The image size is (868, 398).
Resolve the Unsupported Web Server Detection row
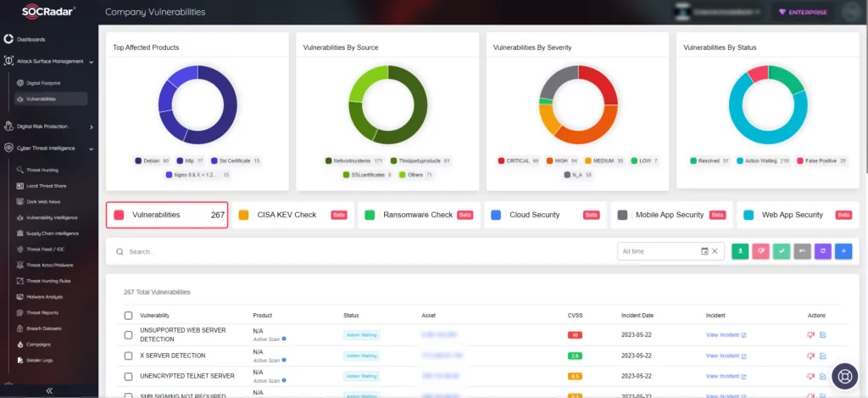pyautogui.click(x=822, y=335)
